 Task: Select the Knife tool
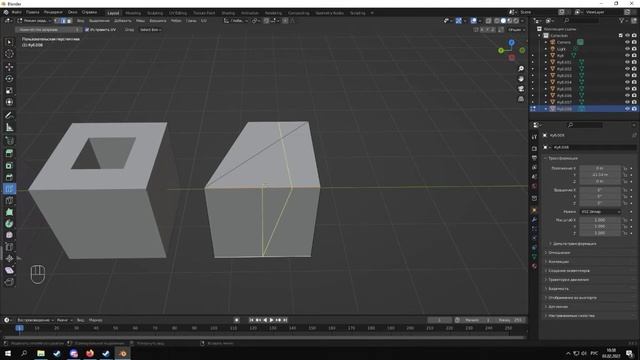(x=9, y=200)
